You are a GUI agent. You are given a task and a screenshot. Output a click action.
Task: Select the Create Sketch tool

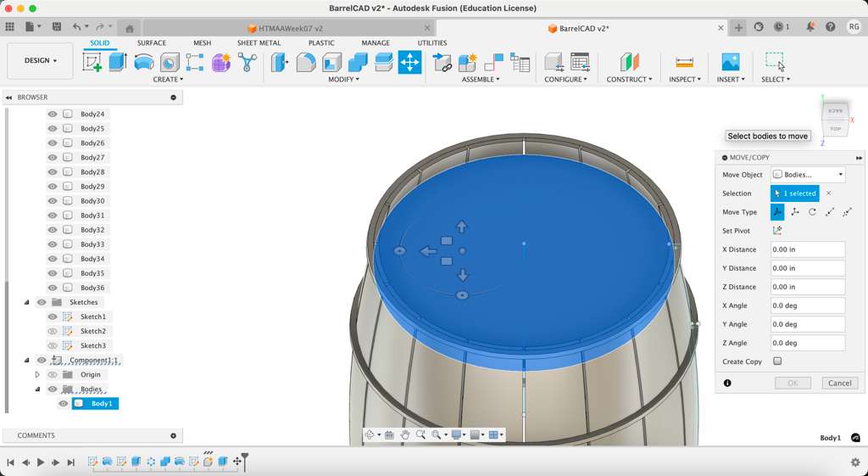tap(92, 62)
